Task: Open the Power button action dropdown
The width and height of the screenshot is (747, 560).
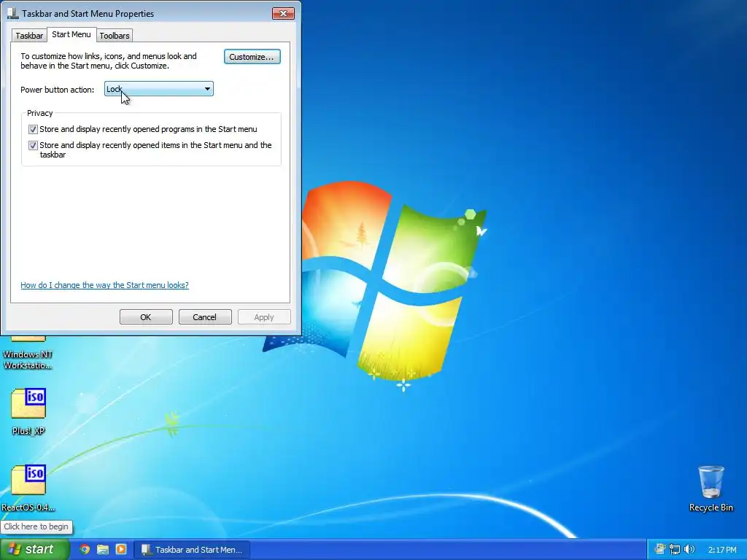Action: (158, 89)
